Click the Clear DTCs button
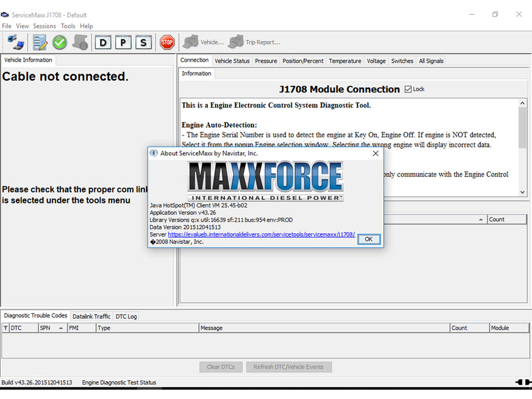Image resolution: width=532 pixels, height=399 pixels. click(x=221, y=367)
